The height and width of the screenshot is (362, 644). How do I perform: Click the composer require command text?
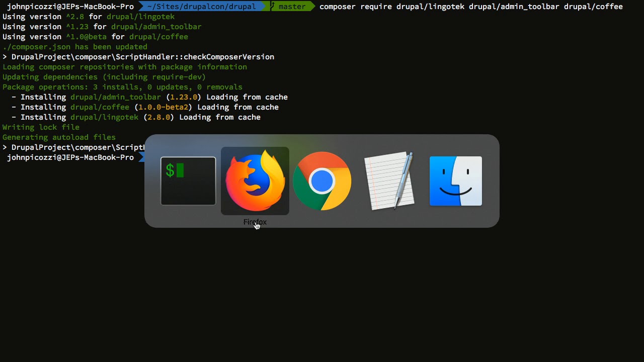[471, 7]
